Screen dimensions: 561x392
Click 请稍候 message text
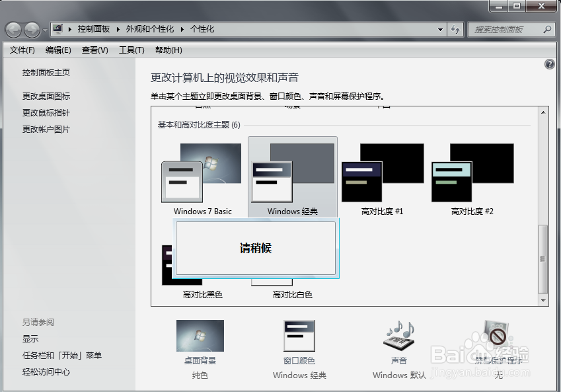(256, 248)
